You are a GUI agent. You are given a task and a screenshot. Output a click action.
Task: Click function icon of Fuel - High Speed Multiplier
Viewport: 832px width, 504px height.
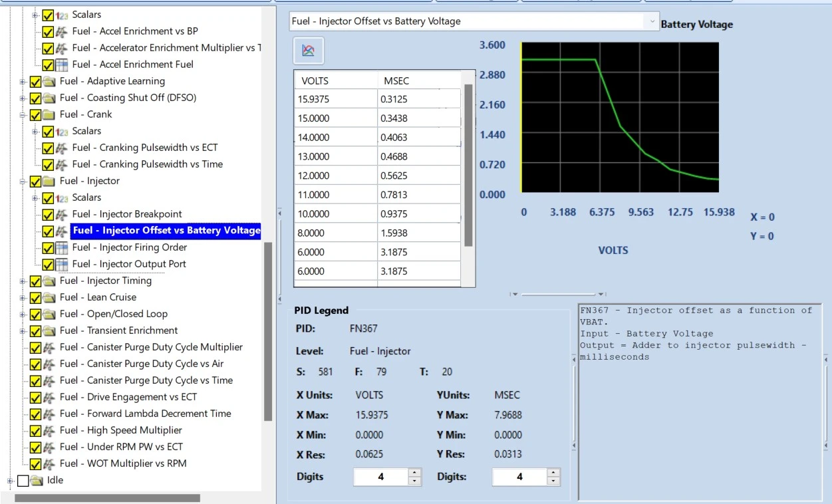tap(49, 430)
